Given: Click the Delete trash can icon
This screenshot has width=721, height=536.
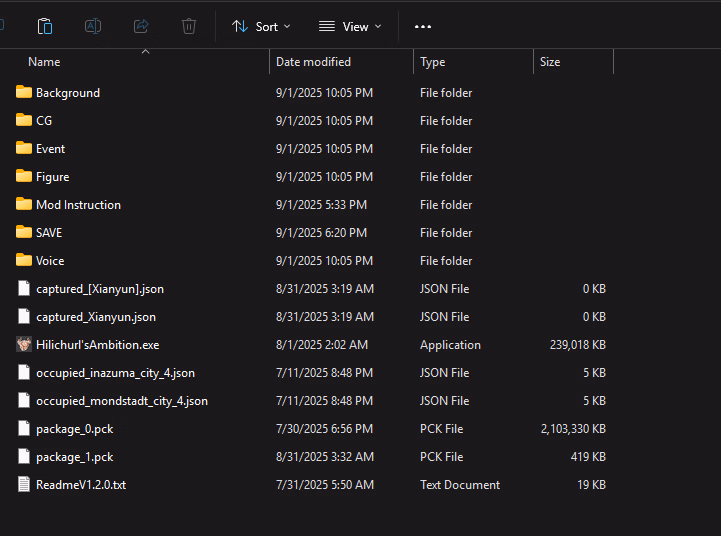Looking at the screenshot, I should (189, 26).
